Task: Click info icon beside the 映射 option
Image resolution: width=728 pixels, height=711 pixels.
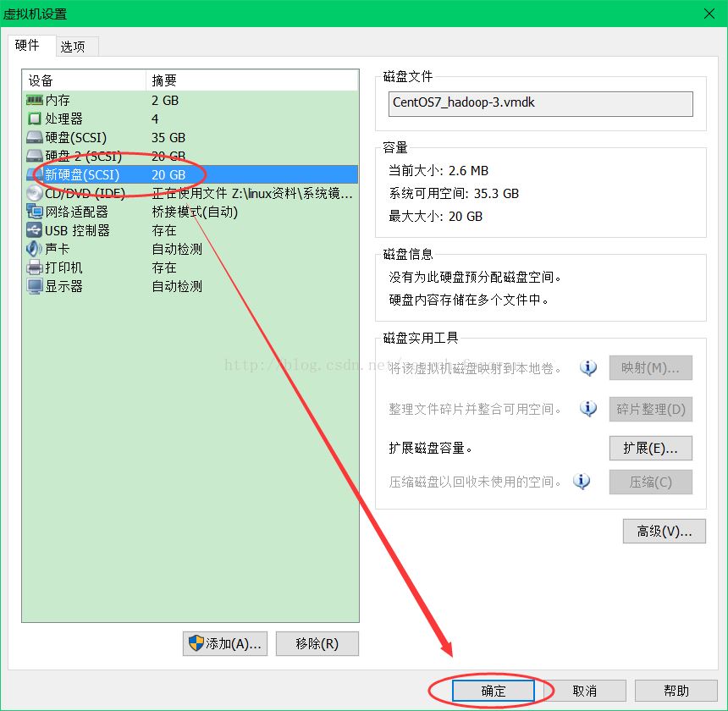Action: (588, 368)
